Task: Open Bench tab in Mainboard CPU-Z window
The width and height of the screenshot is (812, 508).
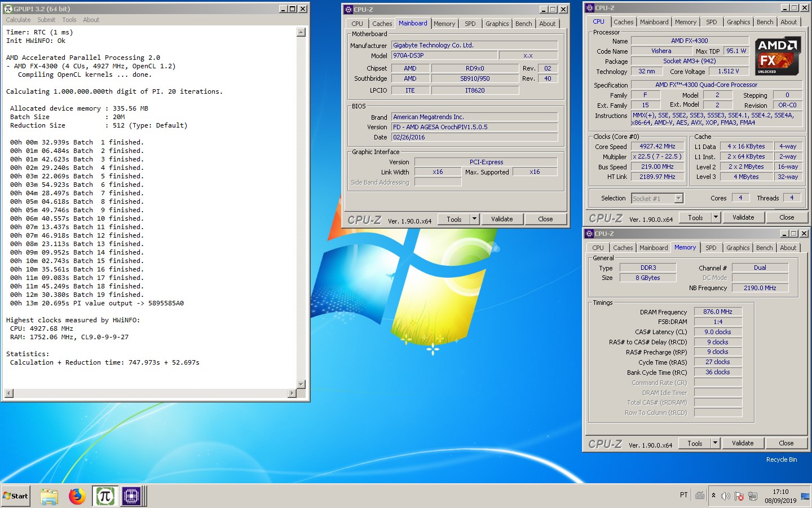Action: coord(524,24)
